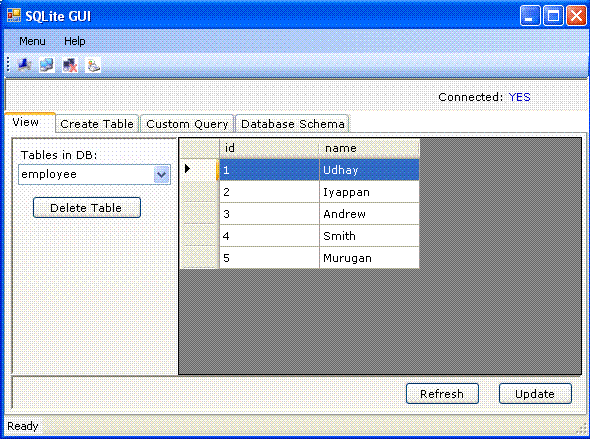
Task: Select id cell with value 1
Action: coord(269,170)
